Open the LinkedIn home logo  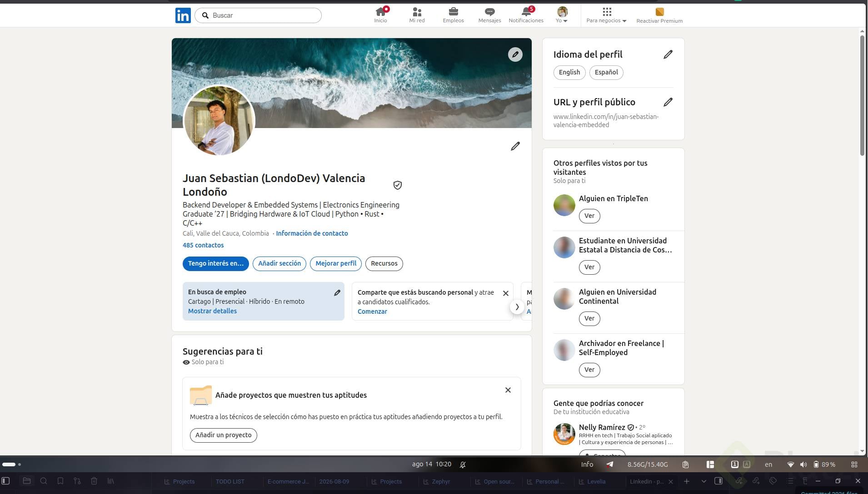[x=183, y=15]
